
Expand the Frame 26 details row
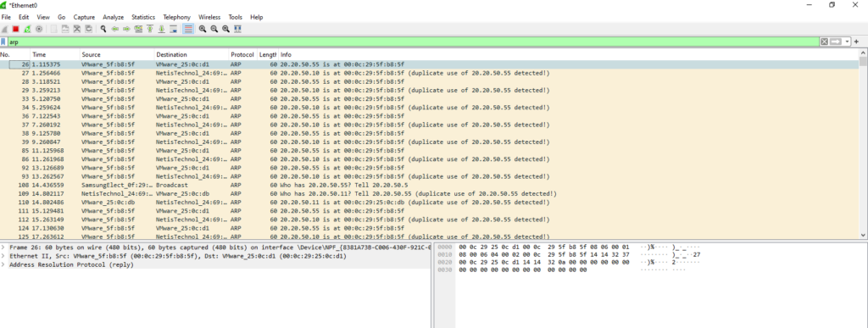(x=3, y=247)
